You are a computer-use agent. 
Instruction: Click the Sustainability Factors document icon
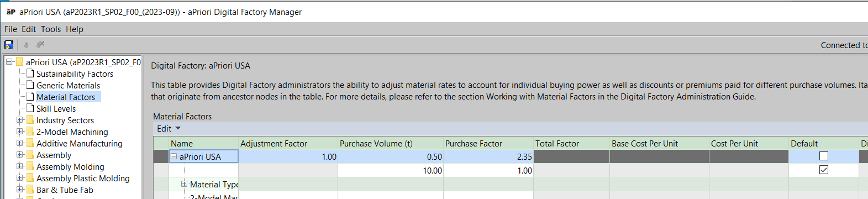pos(30,74)
